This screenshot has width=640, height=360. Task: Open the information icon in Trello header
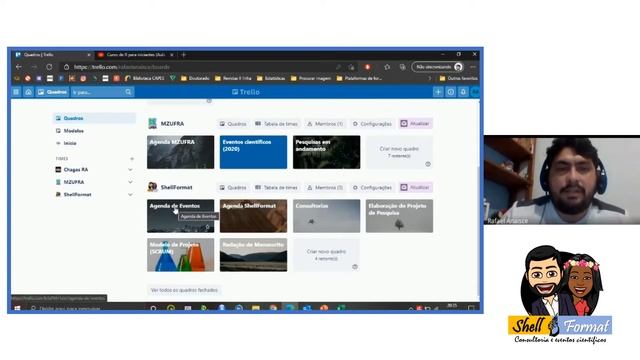[451, 92]
